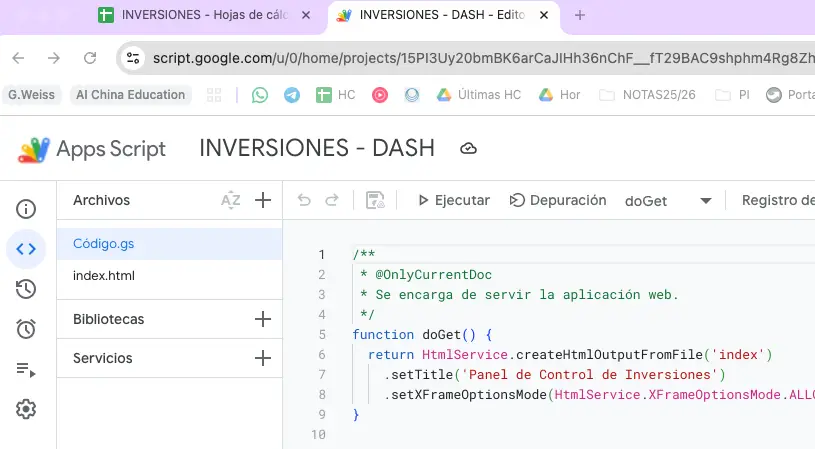The width and height of the screenshot is (815, 449).
Task: Click the redo arrow in editor toolbar
Action: [x=332, y=200]
